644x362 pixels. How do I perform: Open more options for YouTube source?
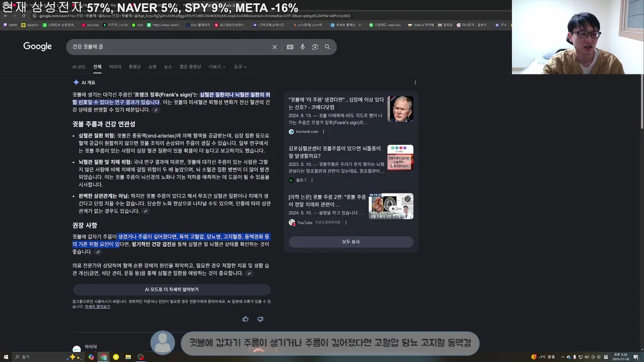tap(346, 222)
